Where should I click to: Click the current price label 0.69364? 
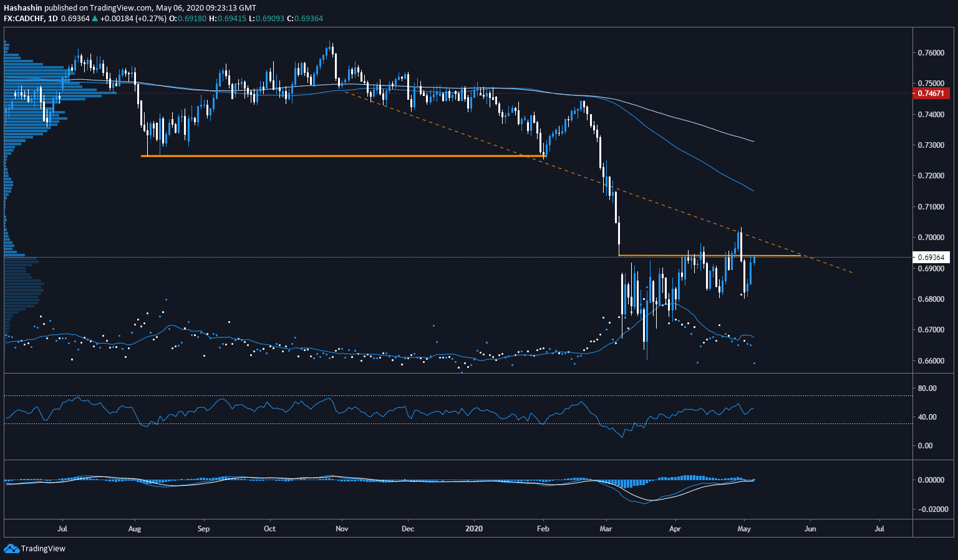[x=931, y=257]
